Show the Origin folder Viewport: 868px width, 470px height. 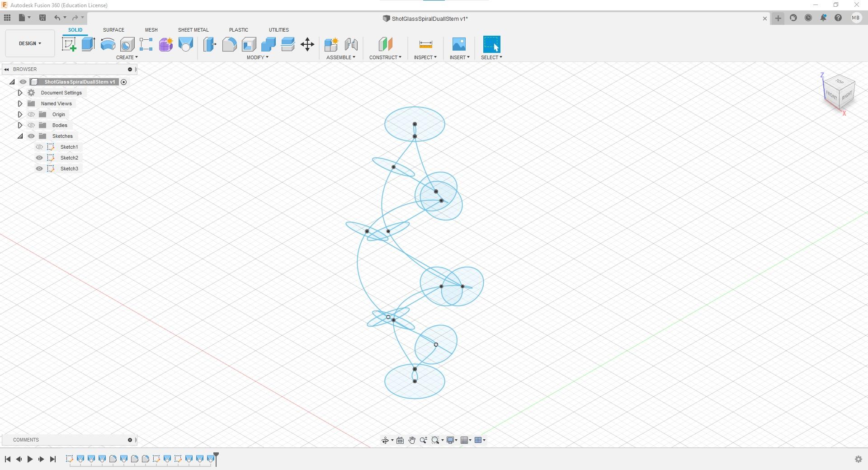tap(31, 114)
